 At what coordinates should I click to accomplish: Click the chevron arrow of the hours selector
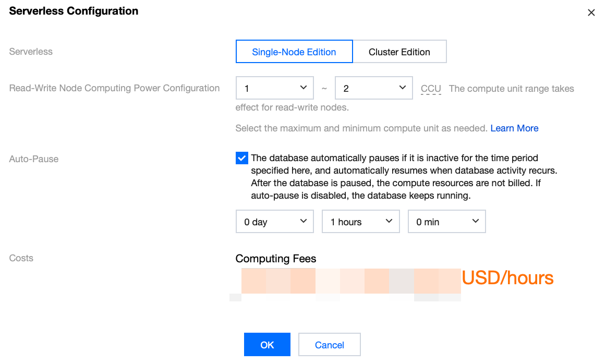pos(389,221)
